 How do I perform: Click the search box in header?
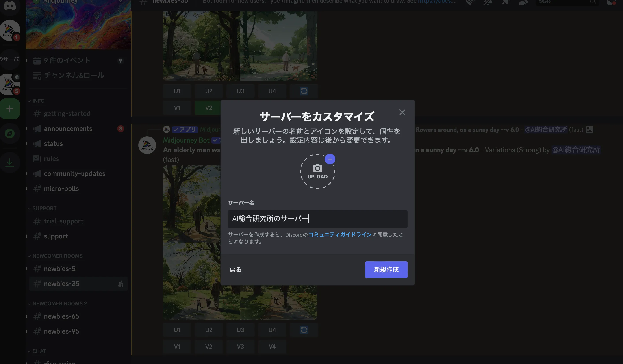point(567,2)
